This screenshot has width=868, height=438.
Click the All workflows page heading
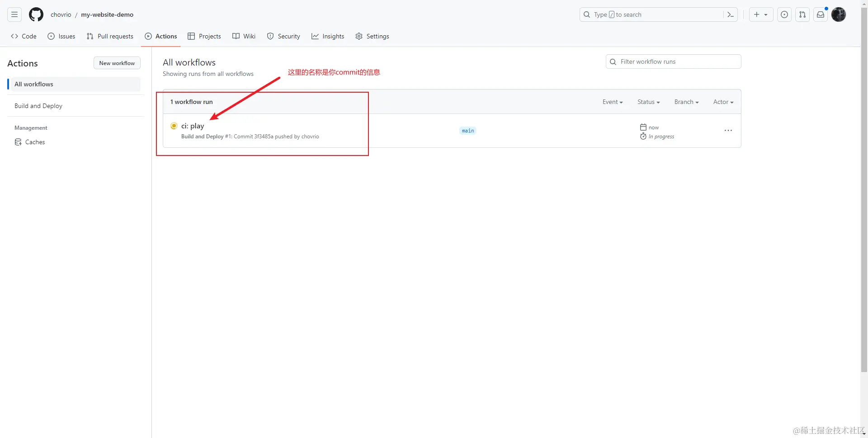[x=189, y=62]
